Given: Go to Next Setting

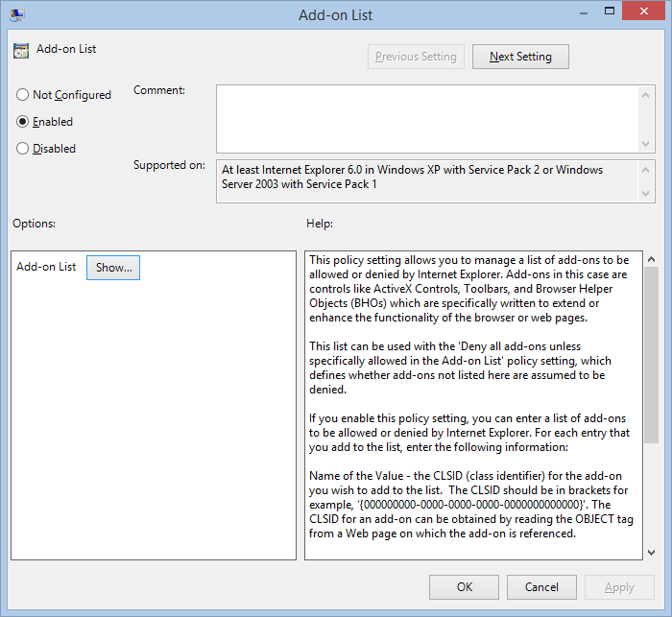Looking at the screenshot, I should 520,57.
